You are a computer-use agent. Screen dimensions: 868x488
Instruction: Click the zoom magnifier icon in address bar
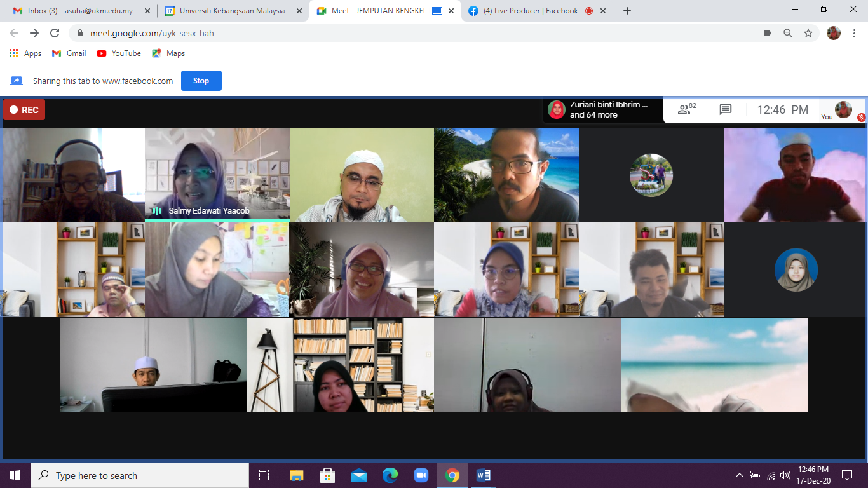coord(787,33)
